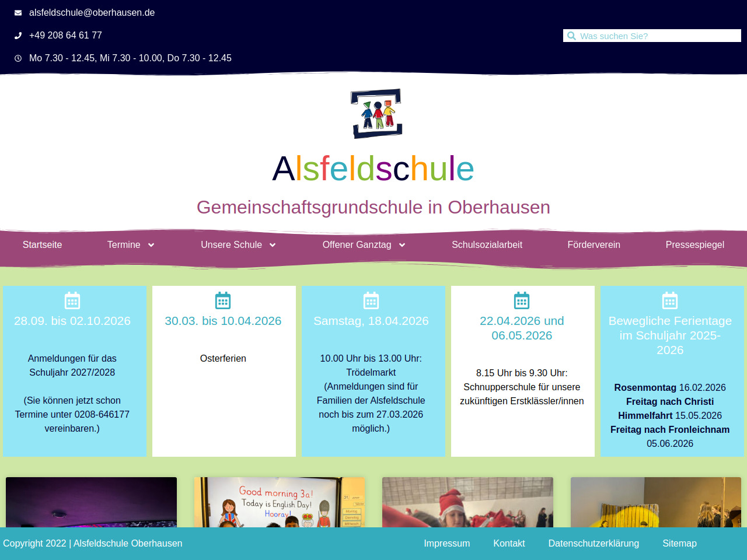Open the Förderverein page
The image size is (747, 560).
[594, 245]
